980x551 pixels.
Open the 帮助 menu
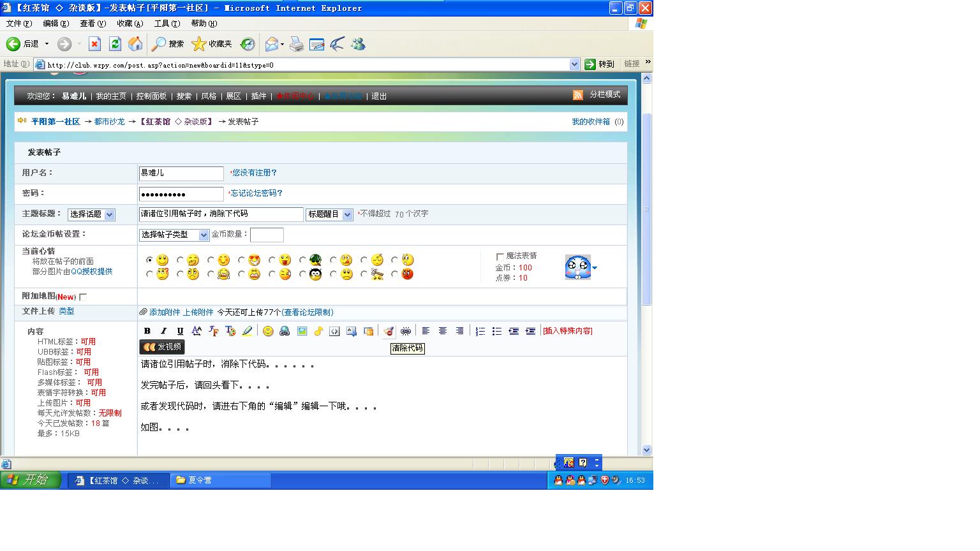coord(204,24)
